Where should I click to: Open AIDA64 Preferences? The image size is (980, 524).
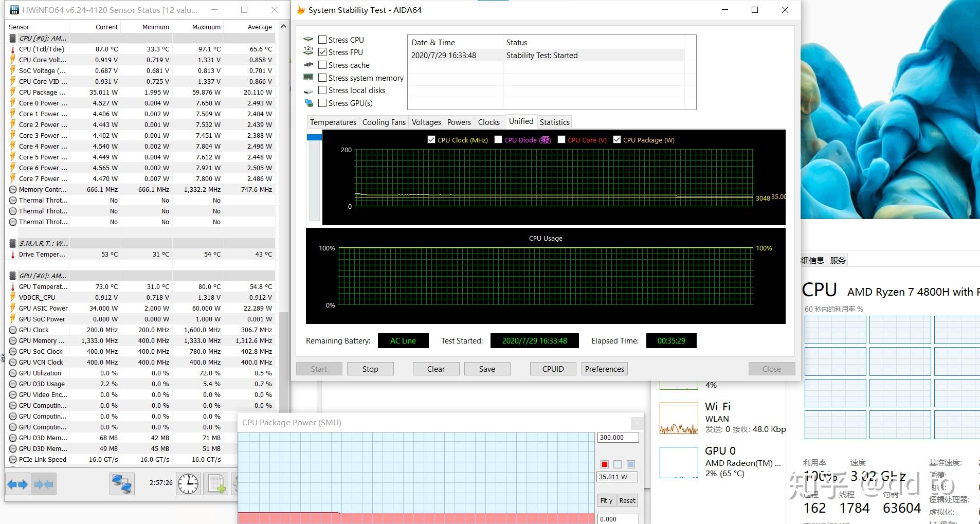pyautogui.click(x=604, y=369)
